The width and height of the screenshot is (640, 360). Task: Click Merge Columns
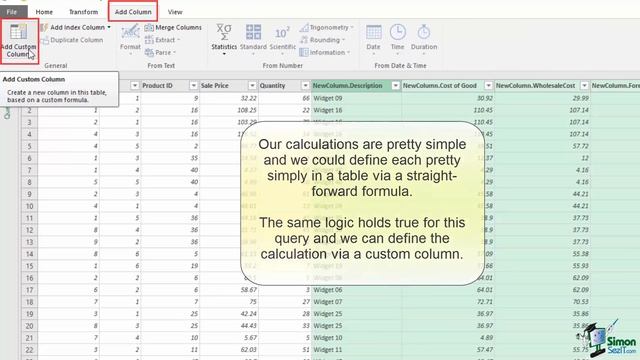click(173, 27)
